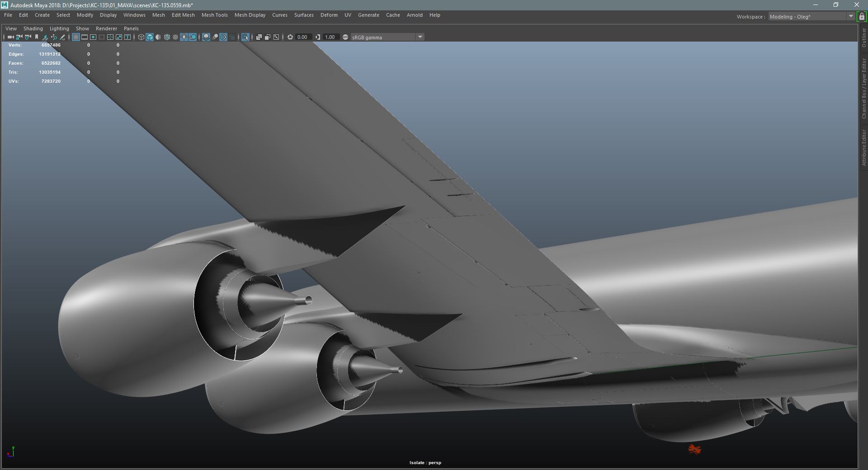This screenshot has width=868, height=470.
Task: Open the Arnold menu
Action: (x=415, y=15)
